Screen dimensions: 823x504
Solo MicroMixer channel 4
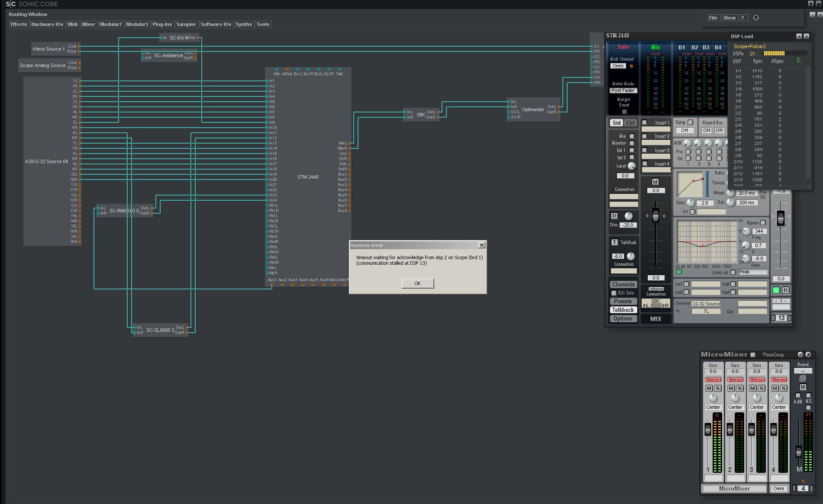point(783,388)
